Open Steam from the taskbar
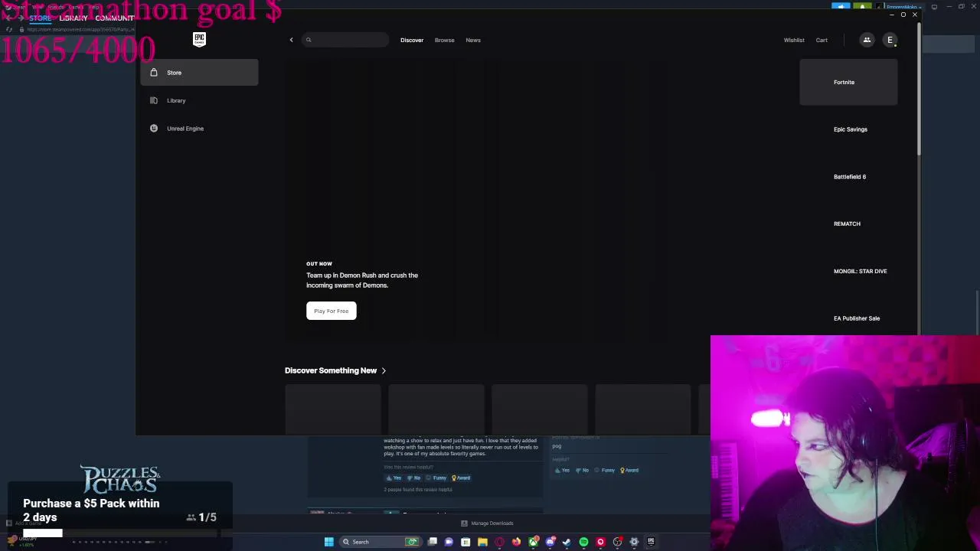 567,542
